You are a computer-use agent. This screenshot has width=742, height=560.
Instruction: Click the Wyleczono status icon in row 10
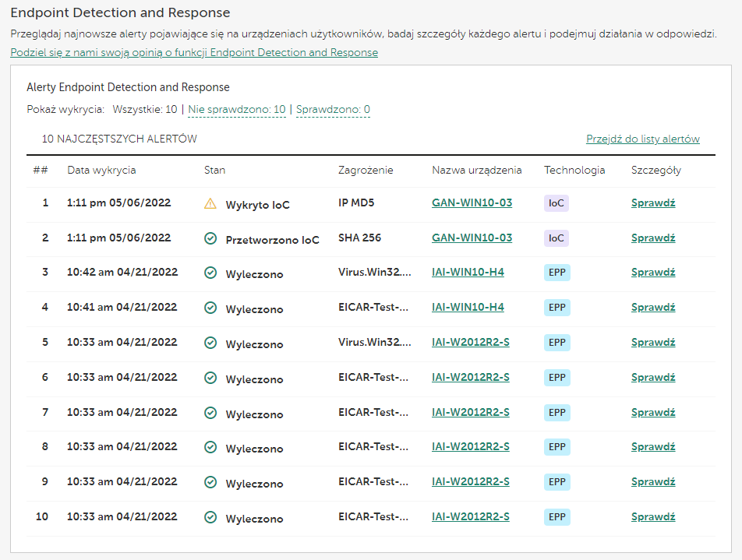210,517
